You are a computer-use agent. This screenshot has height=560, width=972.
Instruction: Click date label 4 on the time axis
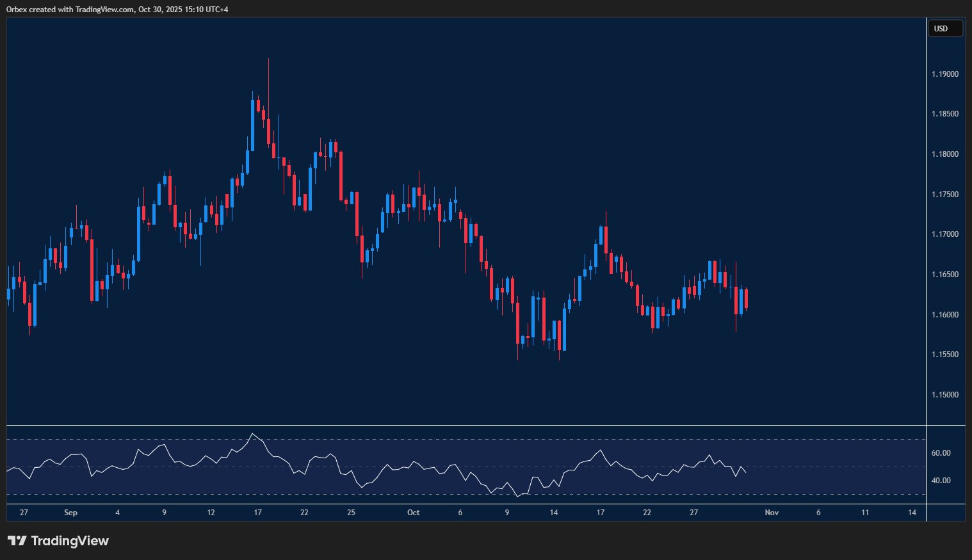117,513
